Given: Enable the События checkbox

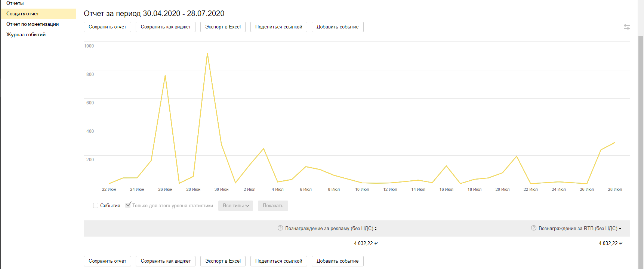Looking at the screenshot, I should point(96,205).
